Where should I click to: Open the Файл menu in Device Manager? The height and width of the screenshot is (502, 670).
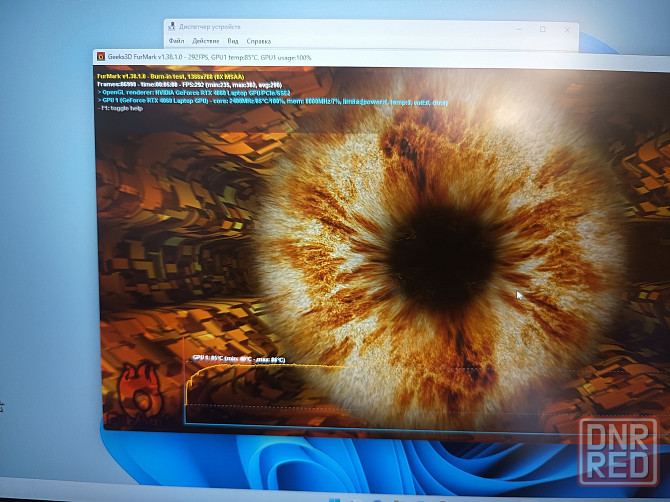176,41
